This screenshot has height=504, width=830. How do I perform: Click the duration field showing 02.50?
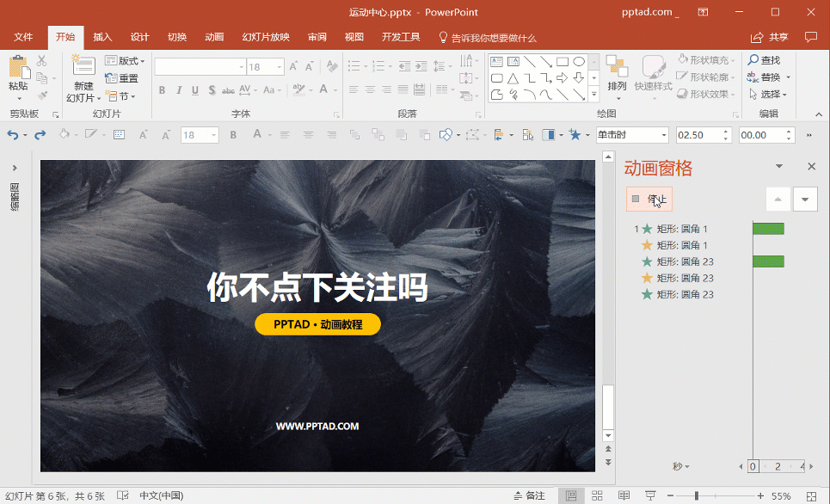click(700, 135)
